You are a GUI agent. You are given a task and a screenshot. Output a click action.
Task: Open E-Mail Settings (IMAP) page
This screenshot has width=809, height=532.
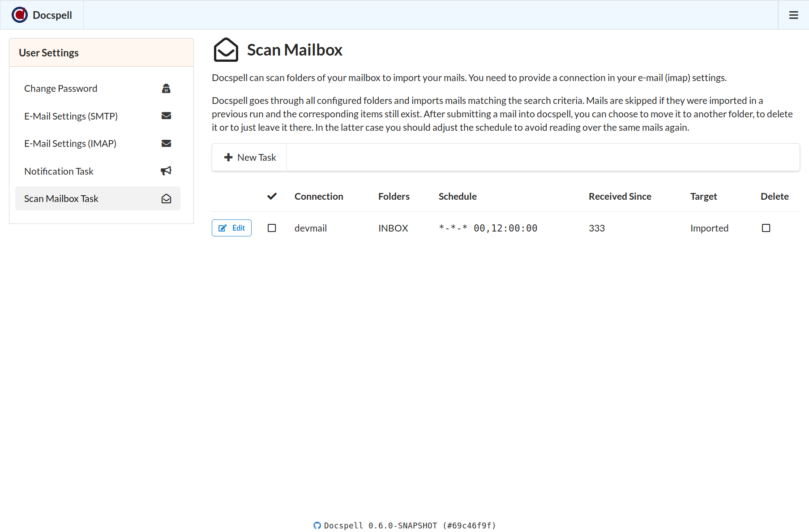(x=70, y=143)
